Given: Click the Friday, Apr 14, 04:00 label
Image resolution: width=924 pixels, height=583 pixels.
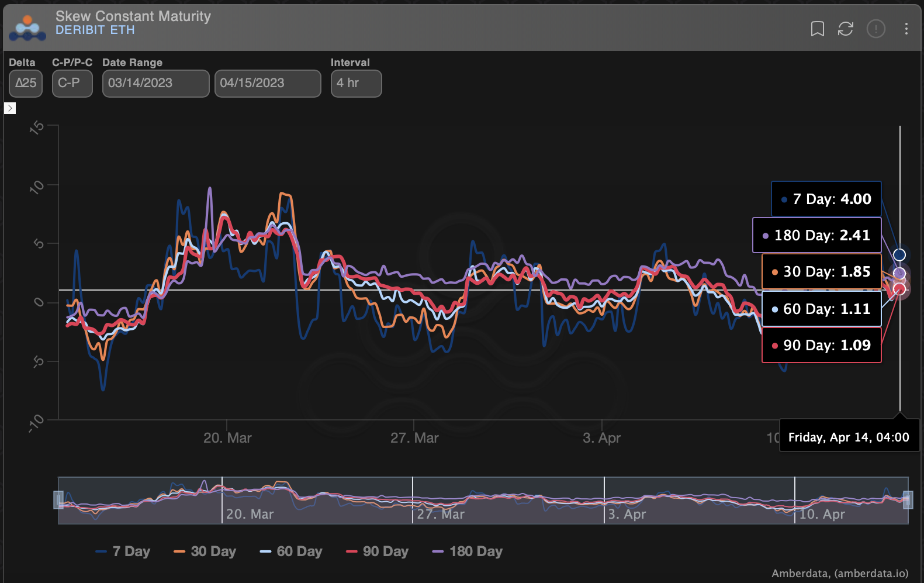Looking at the screenshot, I should pos(849,437).
